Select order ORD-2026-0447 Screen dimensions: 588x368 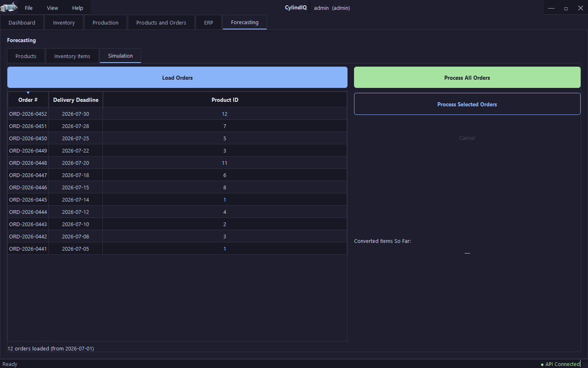point(28,175)
